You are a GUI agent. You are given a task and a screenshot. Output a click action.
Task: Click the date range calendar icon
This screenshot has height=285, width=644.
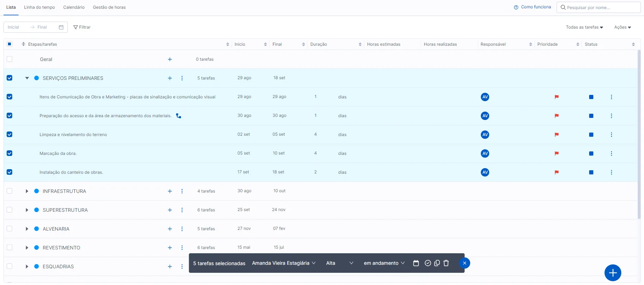(x=61, y=27)
